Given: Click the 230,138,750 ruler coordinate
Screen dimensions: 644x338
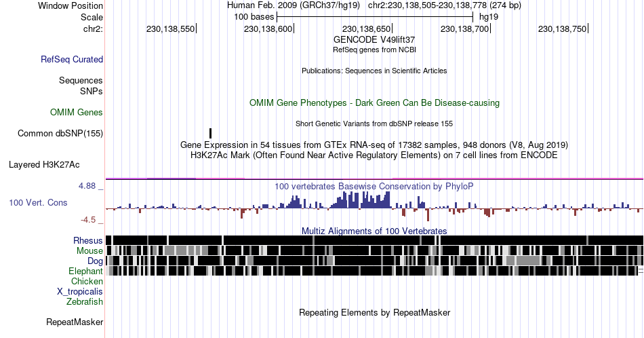Looking at the screenshot, I should click(562, 29).
